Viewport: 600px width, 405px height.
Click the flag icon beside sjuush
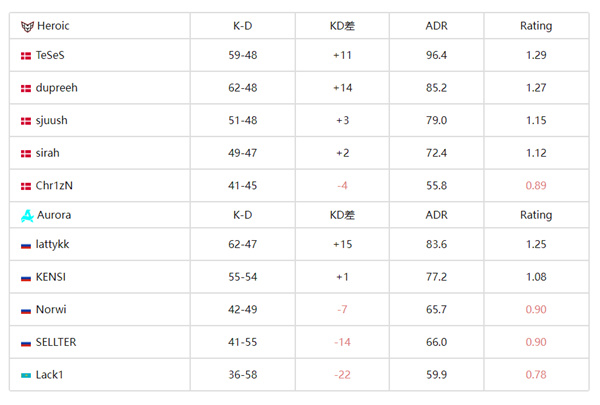pyautogui.click(x=26, y=121)
